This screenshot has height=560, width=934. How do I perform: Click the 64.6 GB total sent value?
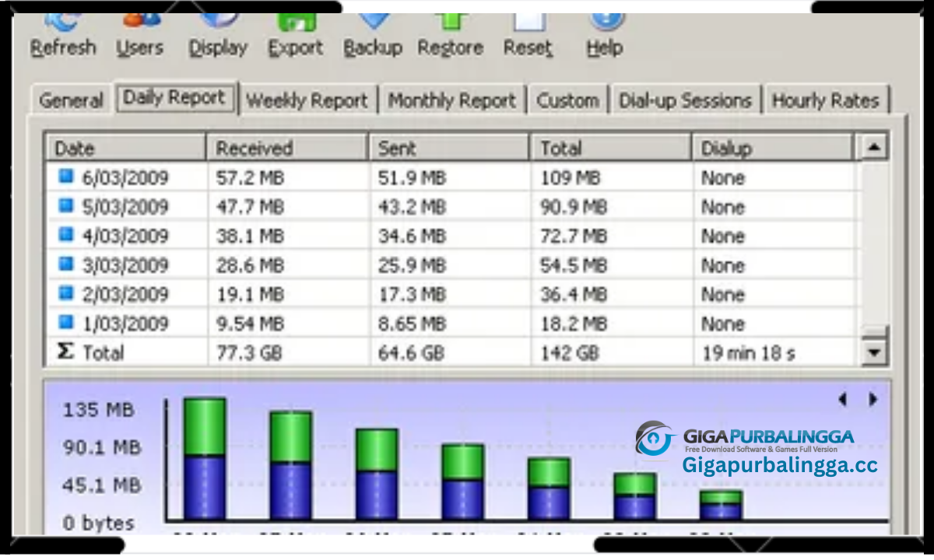coord(411,353)
